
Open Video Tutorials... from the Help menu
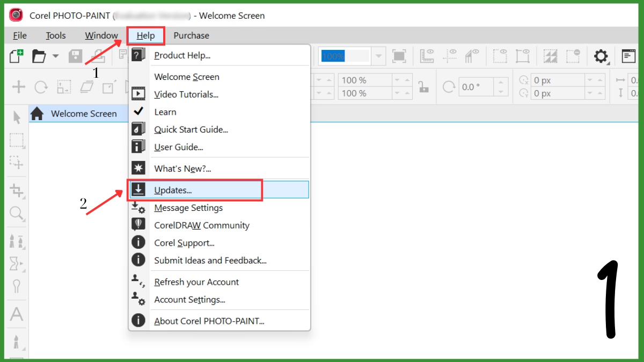[219, 94]
